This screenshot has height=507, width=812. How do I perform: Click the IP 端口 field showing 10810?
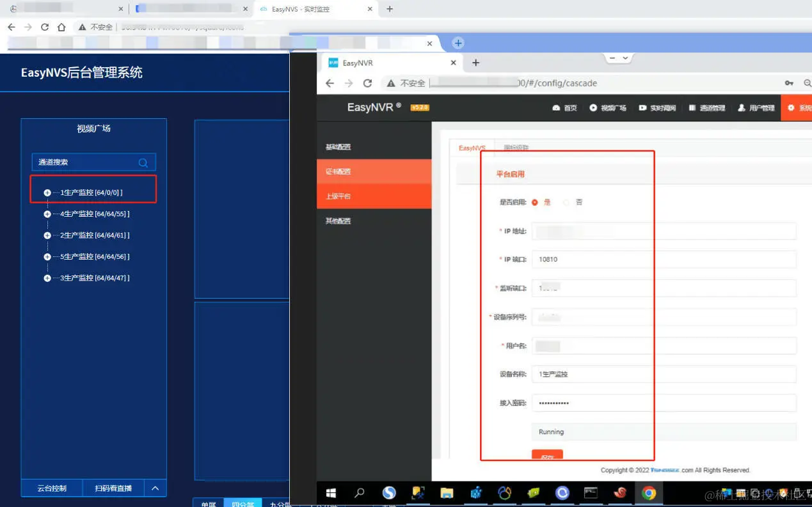(664, 259)
